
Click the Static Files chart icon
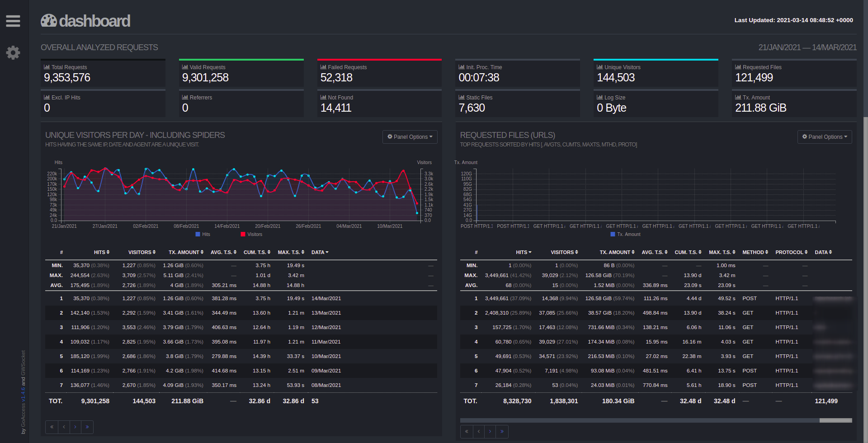[x=462, y=97]
